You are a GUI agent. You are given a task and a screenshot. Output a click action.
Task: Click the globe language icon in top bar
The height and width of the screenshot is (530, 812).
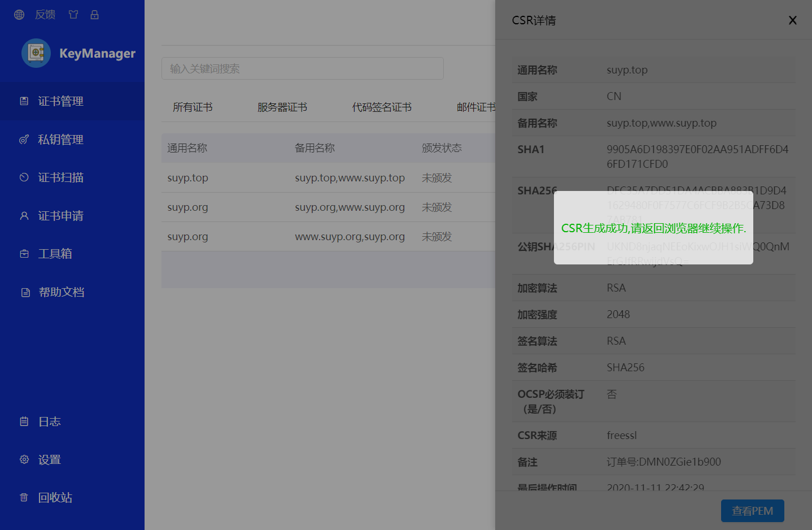coord(19,14)
